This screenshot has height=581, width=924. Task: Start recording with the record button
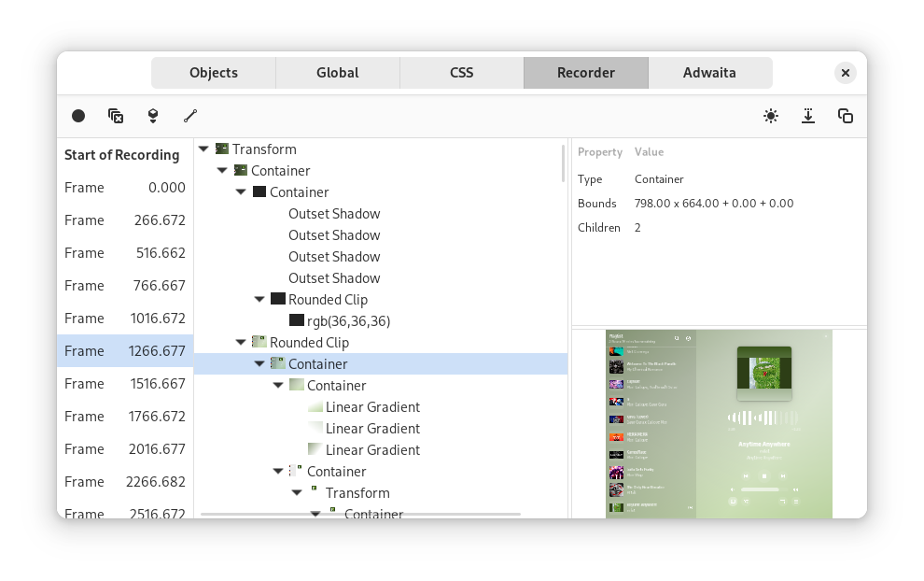point(78,116)
